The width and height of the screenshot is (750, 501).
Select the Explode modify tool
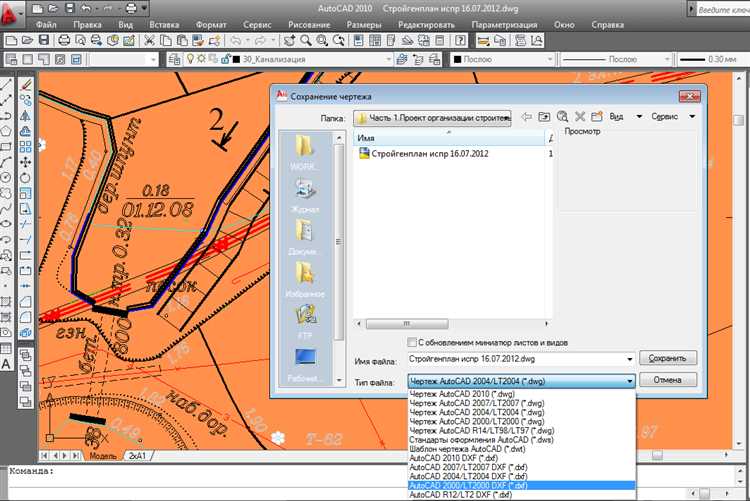pos(26,332)
